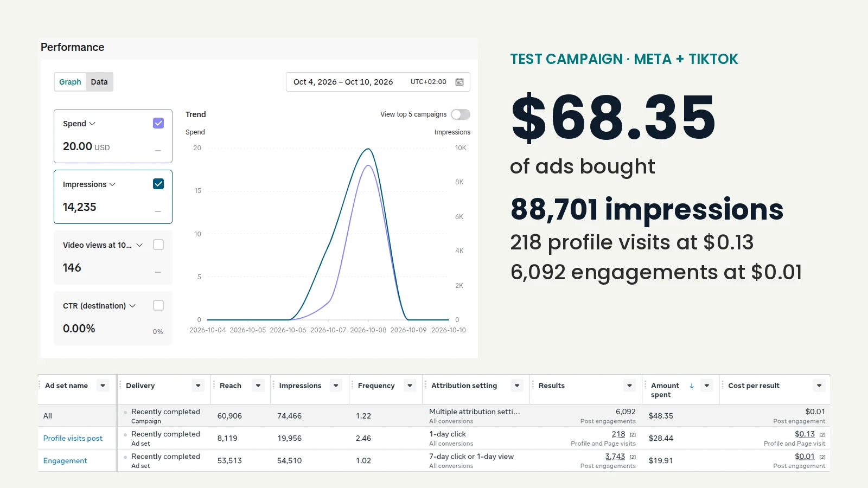This screenshot has width=868, height=488.
Task: Check the Video views at 10 checkbox
Action: click(158, 245)
